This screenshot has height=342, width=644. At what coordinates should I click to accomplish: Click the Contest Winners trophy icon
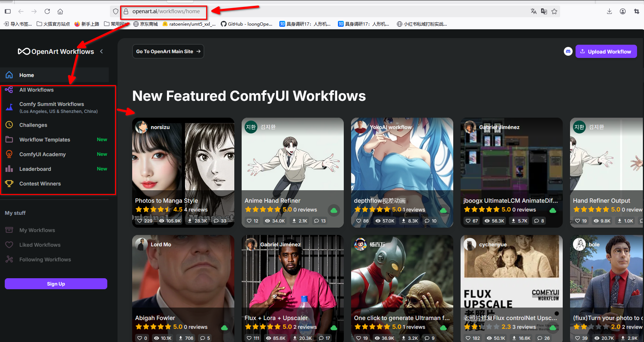[x=9, y=184]
